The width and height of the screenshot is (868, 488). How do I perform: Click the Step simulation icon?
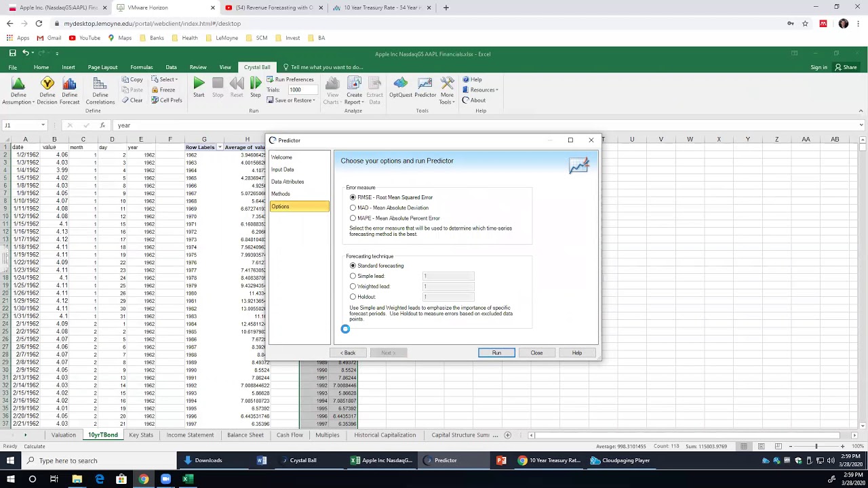click(x=256, y=83)
